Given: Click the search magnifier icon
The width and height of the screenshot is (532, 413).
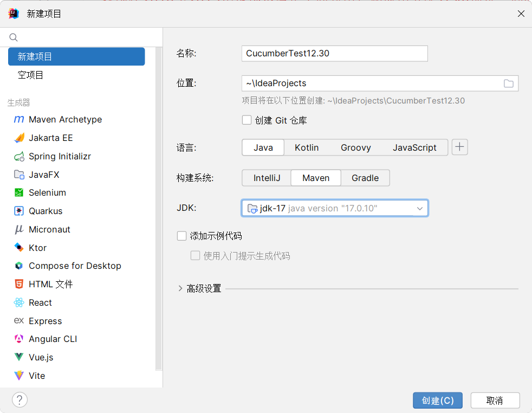Looking at the screenshot, I should 13,37.
